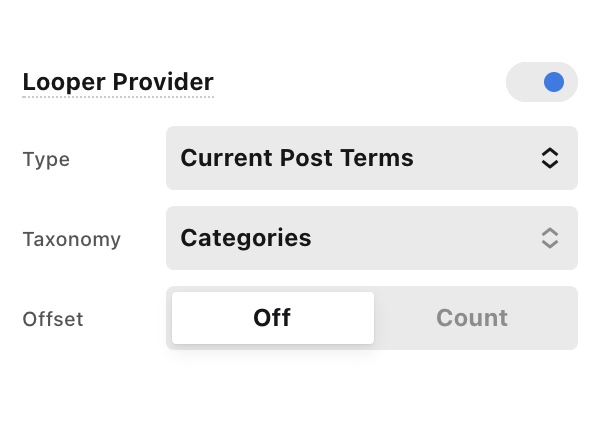
Task: Click the Offset label
Action: pyautogui.click(x=53, y=319)
